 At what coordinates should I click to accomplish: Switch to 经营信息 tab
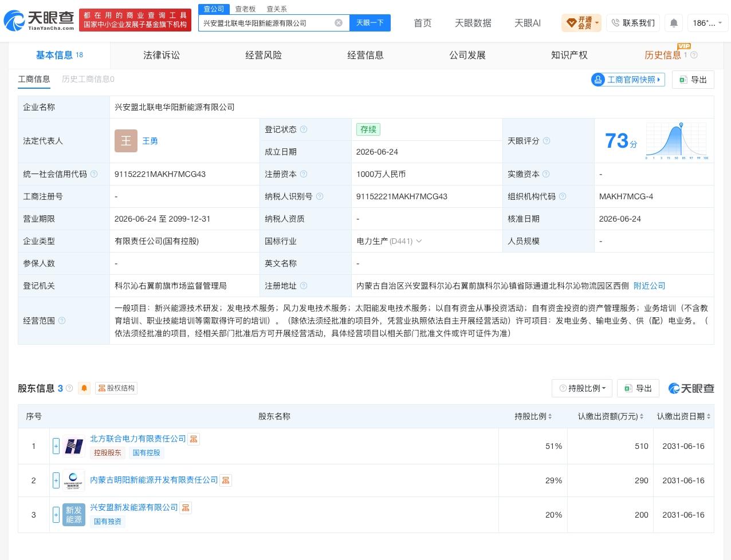tap(365, 55)
